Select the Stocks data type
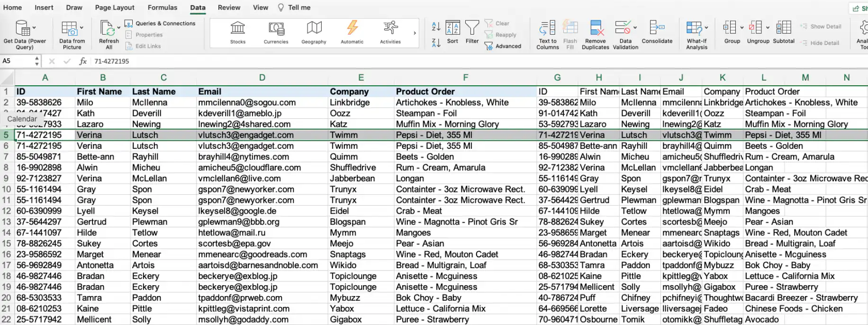 pyautogui.click(x=238, y=32)
